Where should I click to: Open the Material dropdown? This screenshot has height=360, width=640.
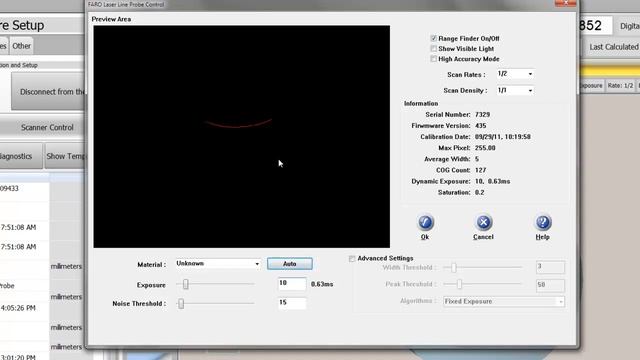coord(218,264)
